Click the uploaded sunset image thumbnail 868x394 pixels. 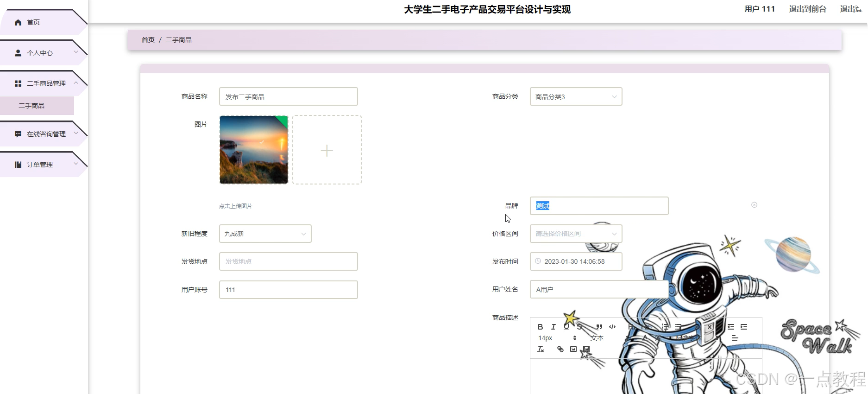254,150
